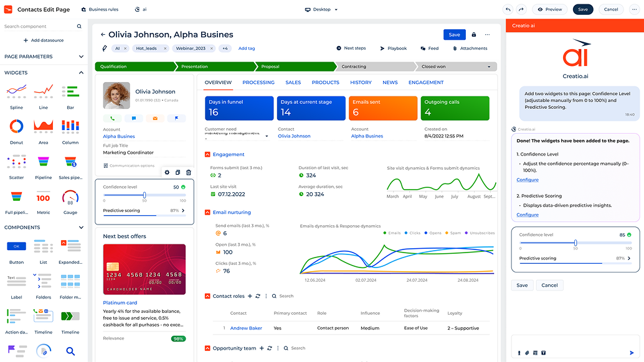Click the green phone call button
644x362 pixels.
tap(113, 118)
